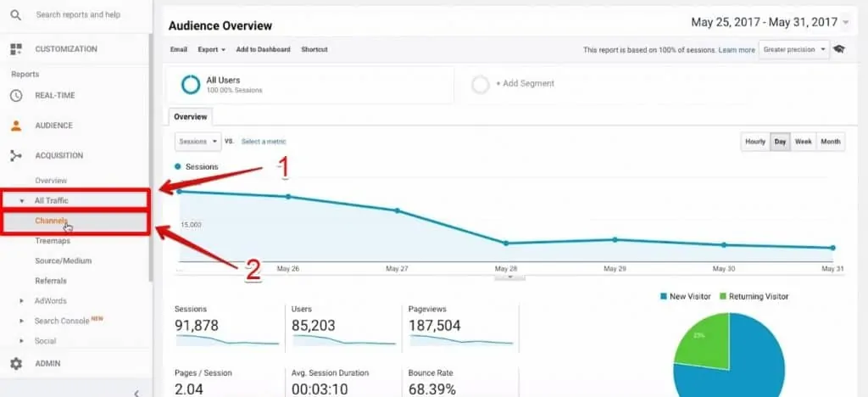Open the Sessions metric dropdown
Screen dimensions: 868x397
(198, 142)
